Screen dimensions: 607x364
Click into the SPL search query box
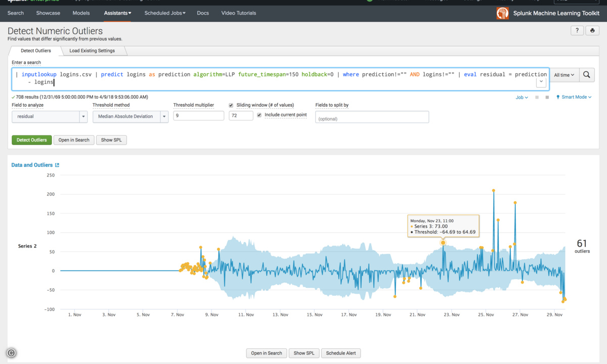[280, 78]
